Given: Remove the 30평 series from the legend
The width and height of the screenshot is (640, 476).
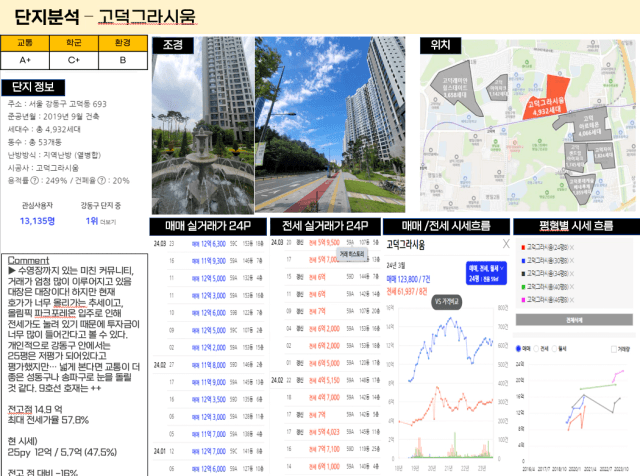Looking at the screenshot, I should pyautogui.click(x=572, y=260).
